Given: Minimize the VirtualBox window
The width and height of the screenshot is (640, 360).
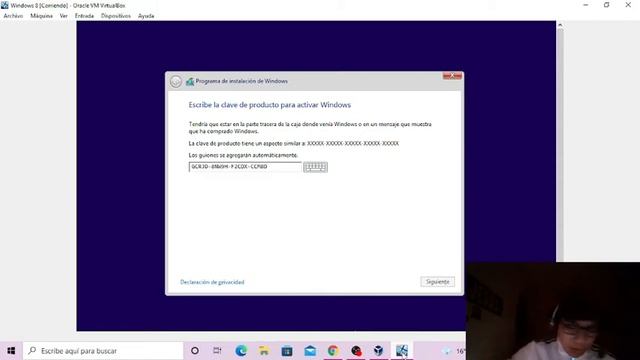Looking at the screenshot, I should [586, 5].
